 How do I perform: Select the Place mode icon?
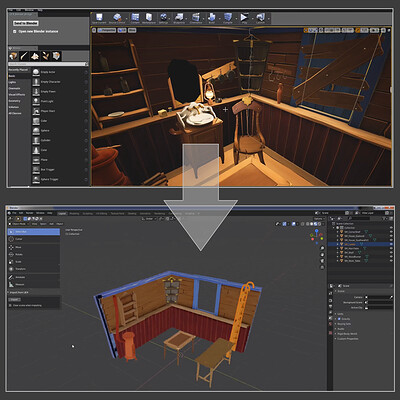click(x=13, y=56)
